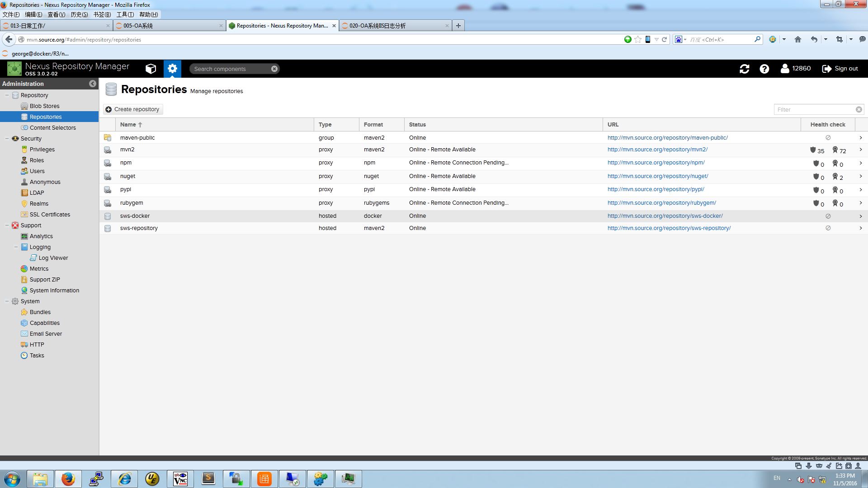
Task: Clear the Filter field
Action: pos(859,109)
